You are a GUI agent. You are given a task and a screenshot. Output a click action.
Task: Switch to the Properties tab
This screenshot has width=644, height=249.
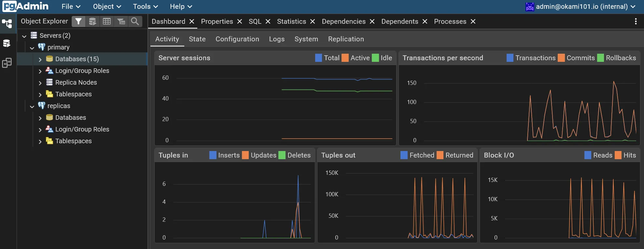(217, 21)
